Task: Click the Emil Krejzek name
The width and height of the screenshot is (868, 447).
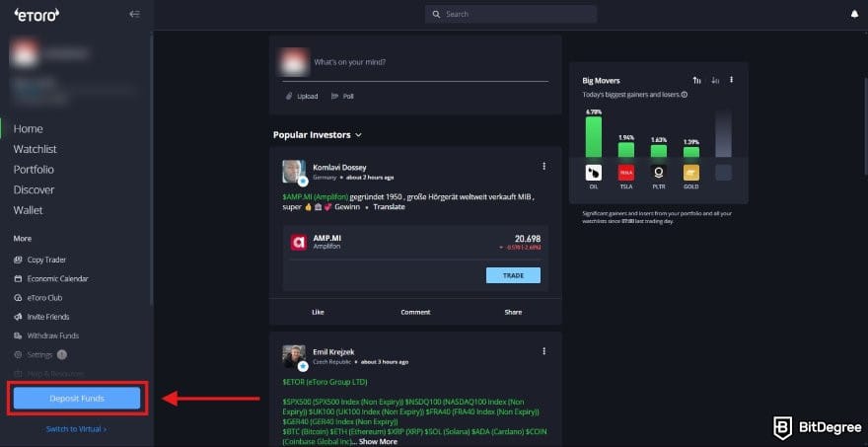Action: tap(333, 352)
